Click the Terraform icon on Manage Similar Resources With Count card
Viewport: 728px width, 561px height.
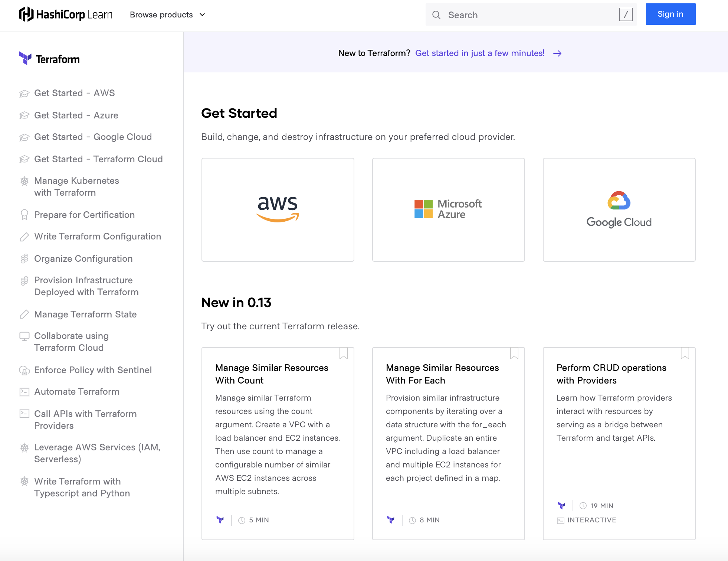pos(220,520)
